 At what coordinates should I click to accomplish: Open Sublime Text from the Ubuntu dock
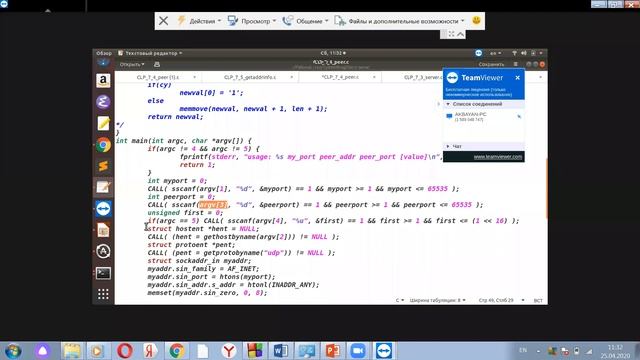103,166
